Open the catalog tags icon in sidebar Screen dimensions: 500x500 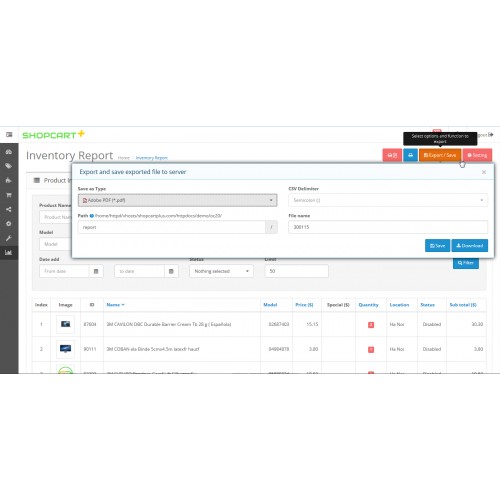9,166
